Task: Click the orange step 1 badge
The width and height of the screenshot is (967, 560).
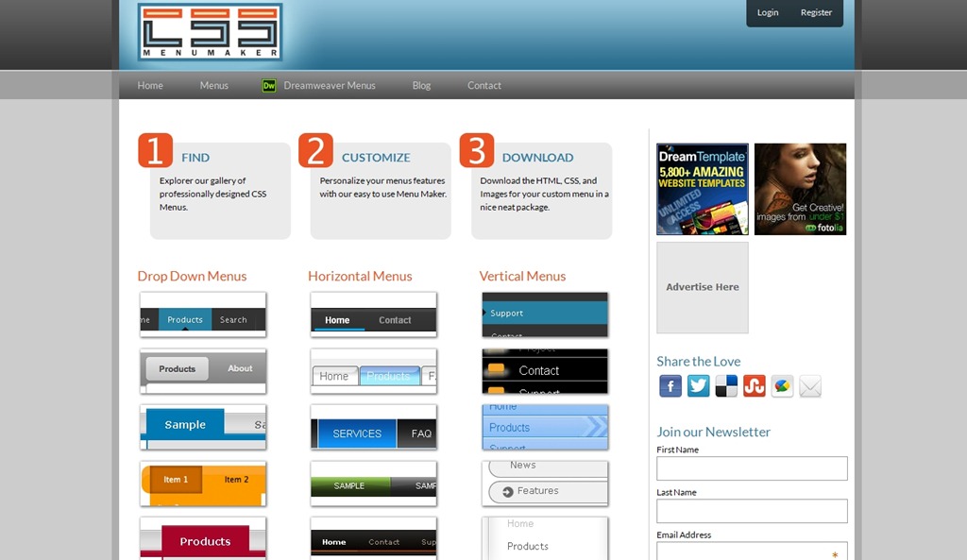Action: (155, 150)
